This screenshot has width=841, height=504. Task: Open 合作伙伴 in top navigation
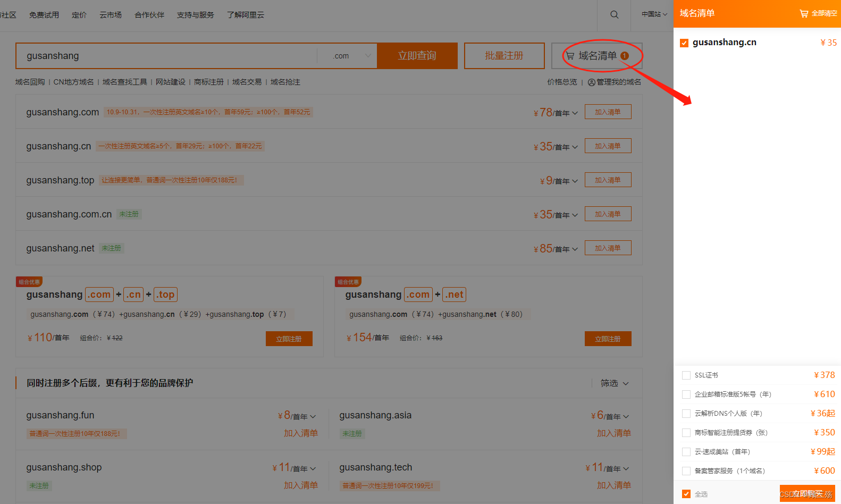click(x=149, y=15)
